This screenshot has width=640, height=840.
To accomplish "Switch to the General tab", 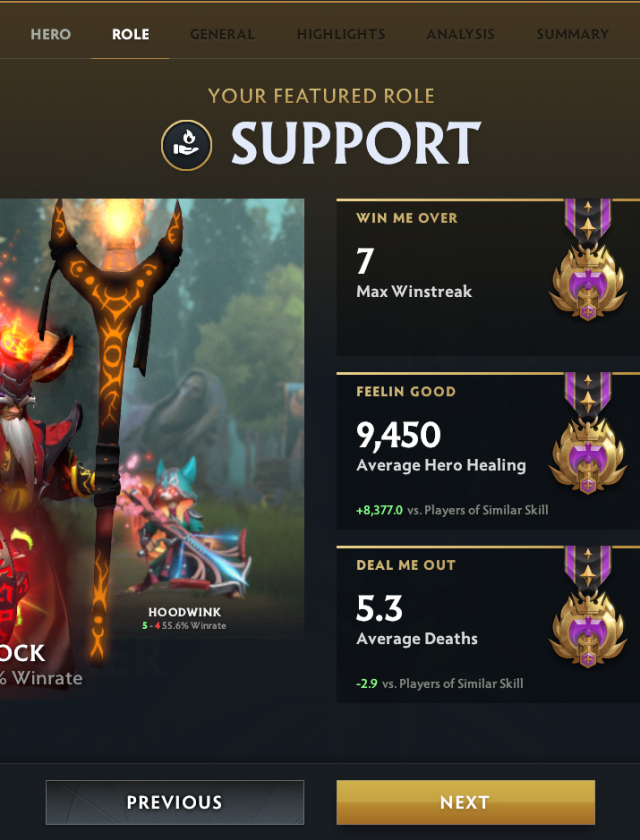I will [222, 34].
